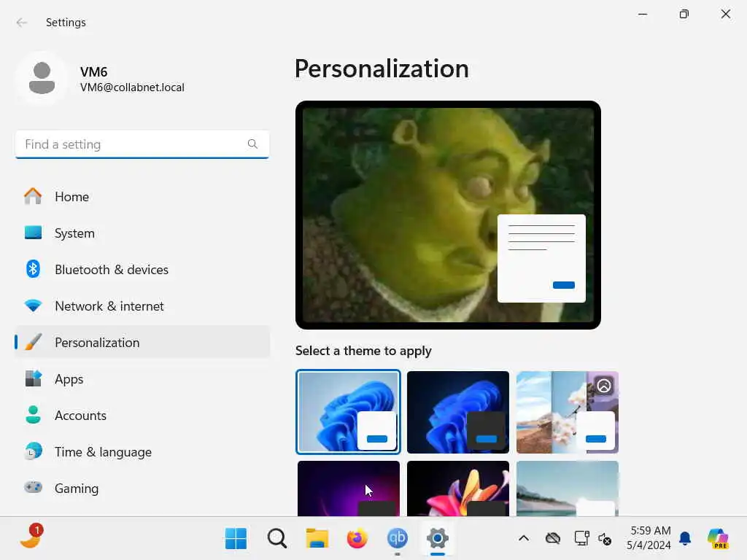This screenshot has height=560, width=747.
Task: Select Apps settings category
Action: pos(142,379)
